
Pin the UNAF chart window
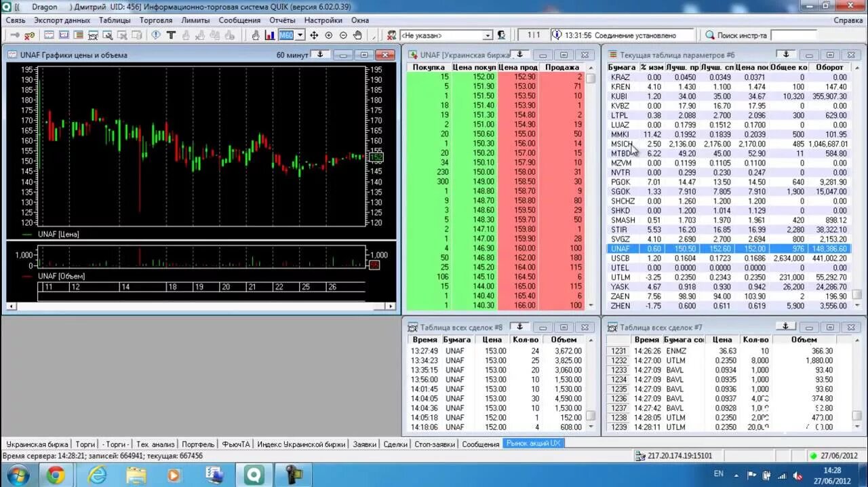321,54
